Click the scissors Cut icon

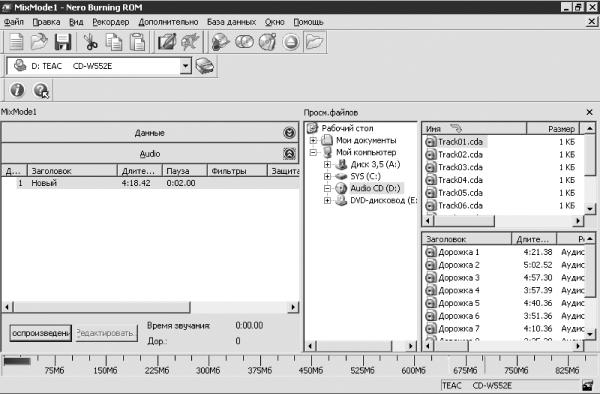coord(90,42)
